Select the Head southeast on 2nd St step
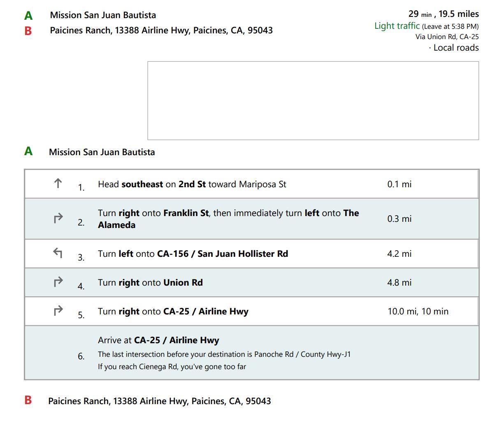 pyautogui.click(x=251, y=184)
